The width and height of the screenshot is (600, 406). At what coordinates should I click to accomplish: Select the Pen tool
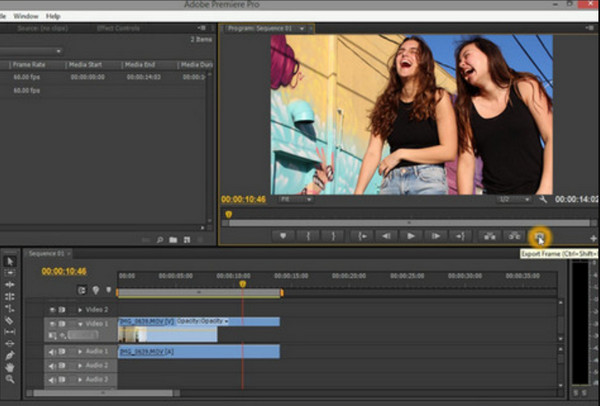click(10, 355)
